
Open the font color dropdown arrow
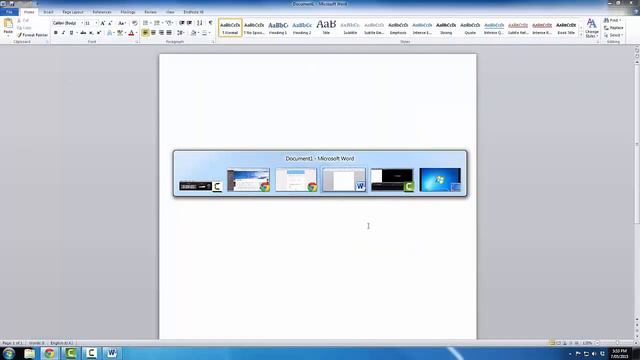(x=136, y=33)
